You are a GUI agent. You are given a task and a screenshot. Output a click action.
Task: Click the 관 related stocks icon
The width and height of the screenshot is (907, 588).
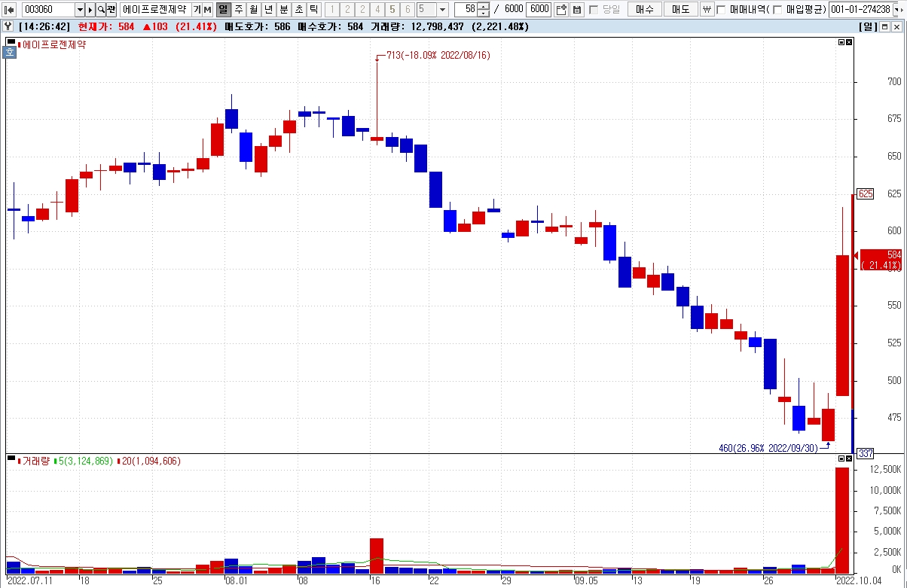111,10
